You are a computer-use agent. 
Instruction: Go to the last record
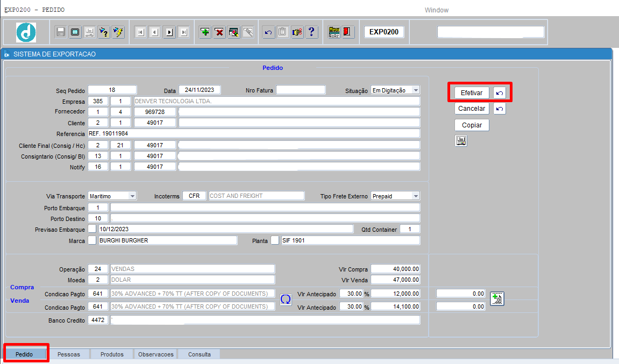184,32
